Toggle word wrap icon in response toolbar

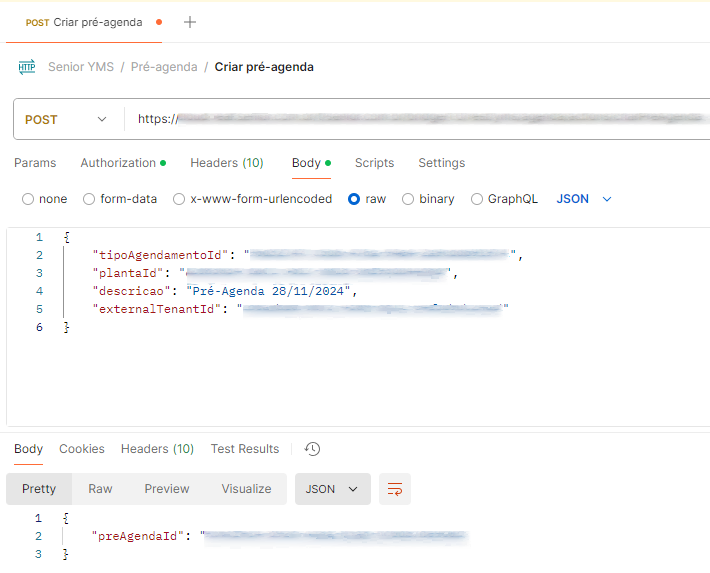(395, 489)
